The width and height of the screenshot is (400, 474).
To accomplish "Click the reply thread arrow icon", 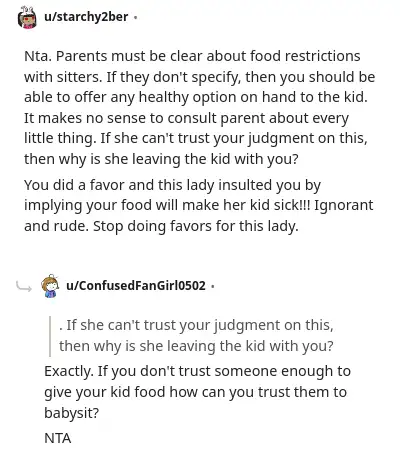I will 24,286.
